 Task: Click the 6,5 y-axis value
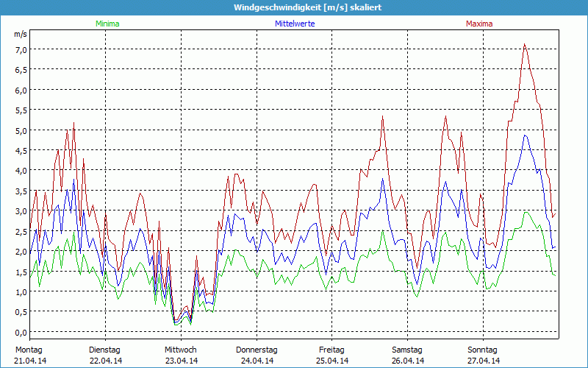click(21, 70)
